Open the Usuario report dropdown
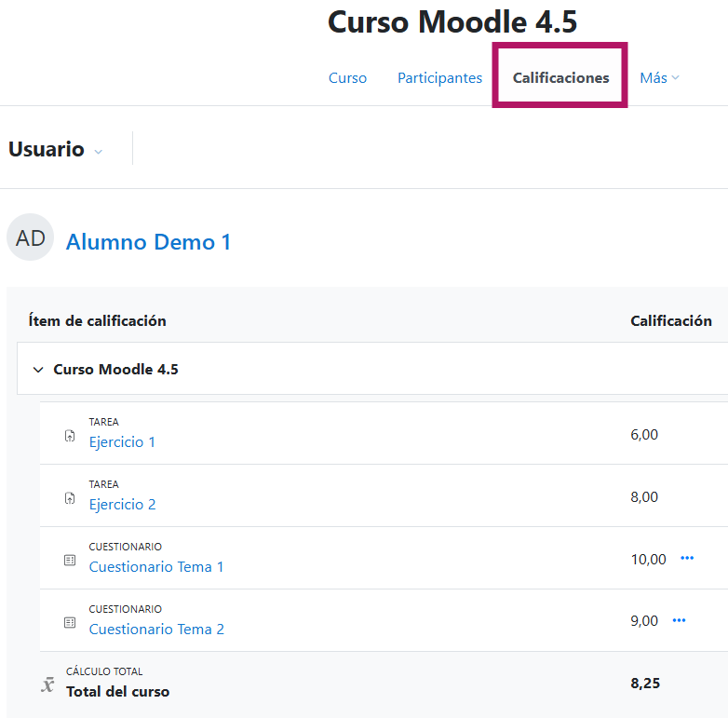Viewport: 728px width, 718px height. (x=56, y=150)
